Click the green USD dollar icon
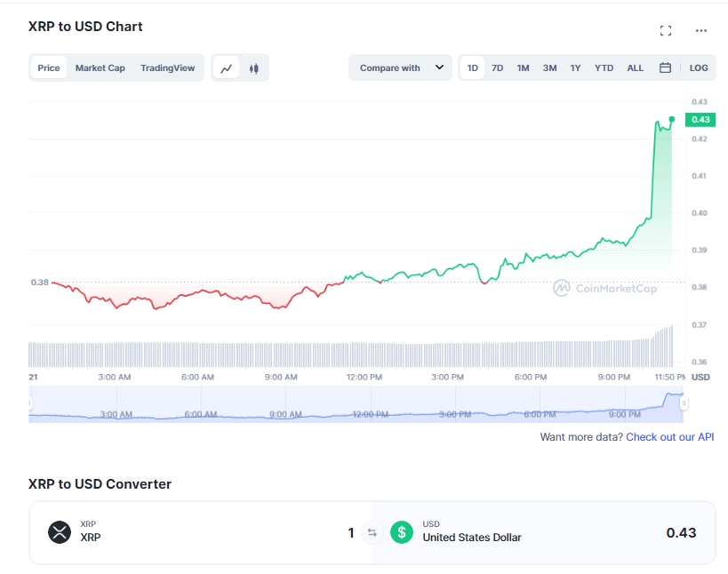Screen dimensions: 728x574 coord(403,532)
